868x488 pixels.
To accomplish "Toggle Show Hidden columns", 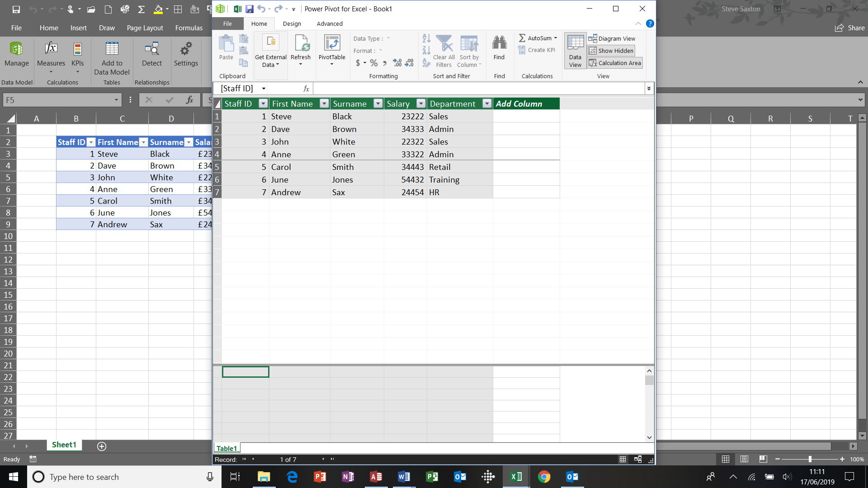I will click(x=611, y=51).
